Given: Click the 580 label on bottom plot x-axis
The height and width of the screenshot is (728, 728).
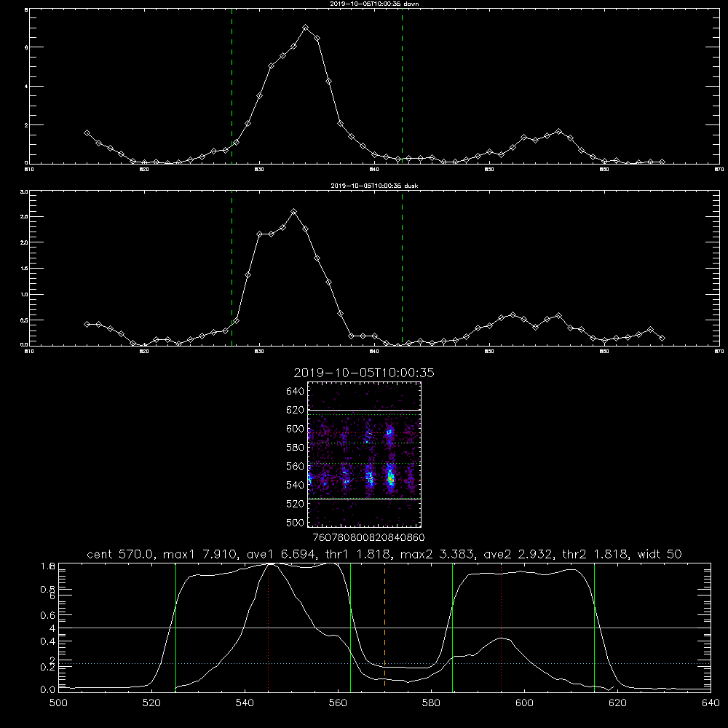Looking at the screenshot, I should pyautogui.click(x=431, y=703).
